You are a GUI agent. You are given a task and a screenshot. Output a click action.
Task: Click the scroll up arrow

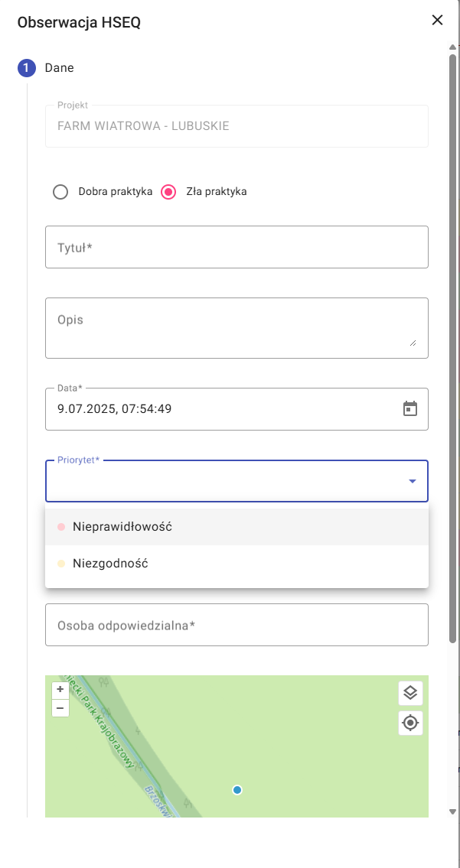452,47
